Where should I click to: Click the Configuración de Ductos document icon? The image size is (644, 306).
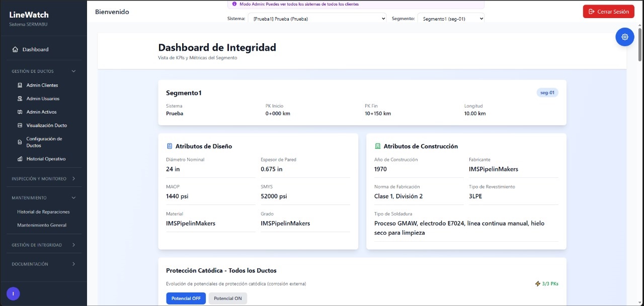[x=19, y=141]
